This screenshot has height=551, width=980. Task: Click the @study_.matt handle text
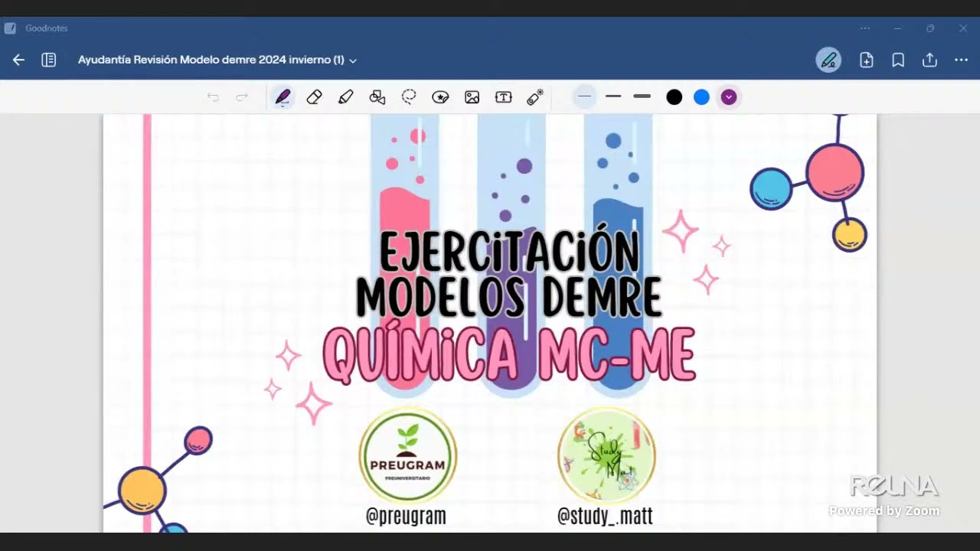(x=605, y=517)
